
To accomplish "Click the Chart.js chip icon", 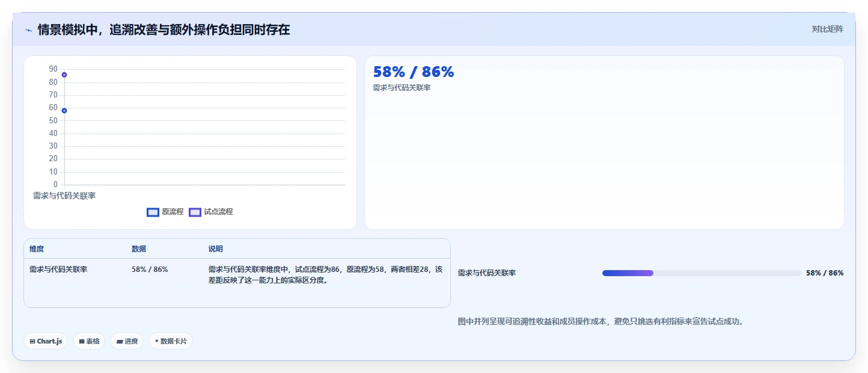I will (x=32, y=341).
